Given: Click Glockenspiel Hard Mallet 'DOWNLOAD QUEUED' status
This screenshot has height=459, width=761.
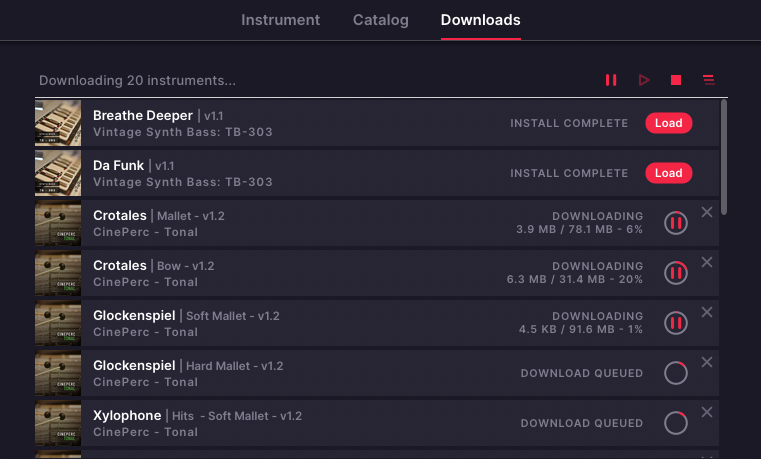Looking at the screenshot, I should click(x=582, y=373).
